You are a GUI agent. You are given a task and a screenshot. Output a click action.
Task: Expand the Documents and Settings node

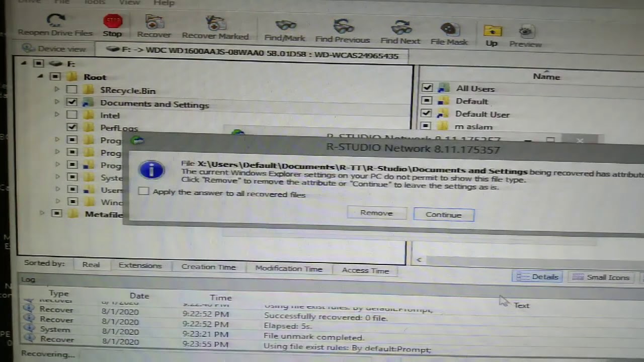57,102
